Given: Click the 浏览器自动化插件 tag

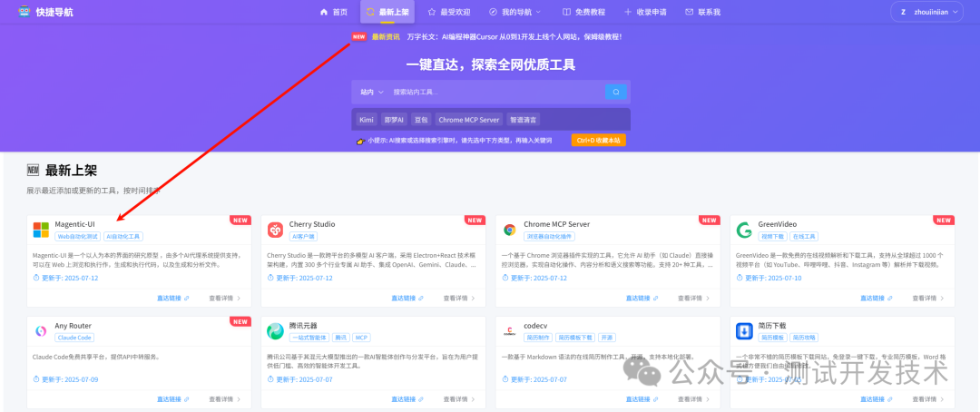Looking at the screenshot, I should coord(549,237).
